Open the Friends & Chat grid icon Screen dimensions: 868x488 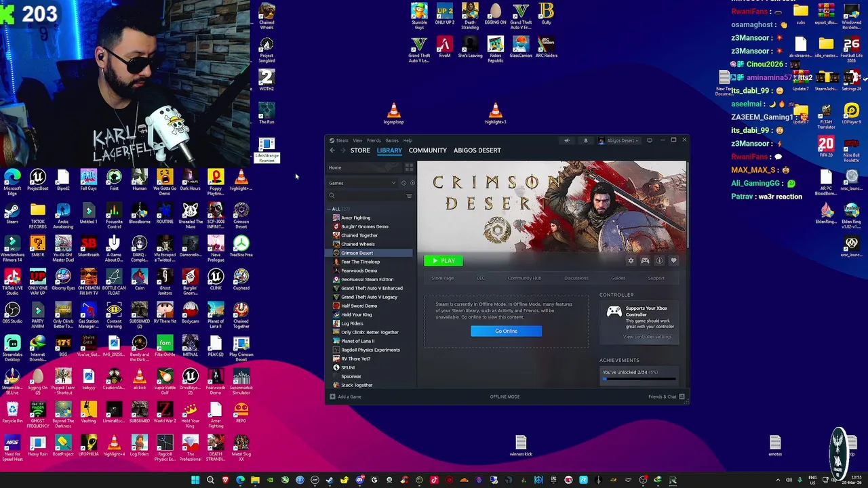click(x=682, y=396)
